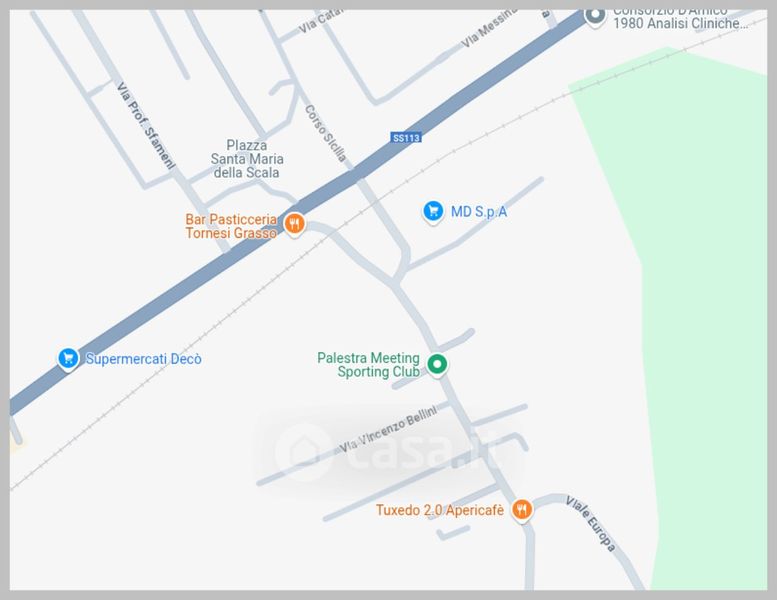
Task: Click the SS113 road shield badge
Action: tap(406, 138)
